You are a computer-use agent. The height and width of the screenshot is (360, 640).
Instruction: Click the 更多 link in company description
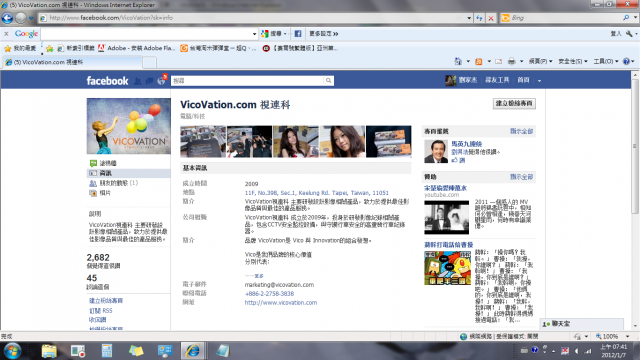(259, 276)
